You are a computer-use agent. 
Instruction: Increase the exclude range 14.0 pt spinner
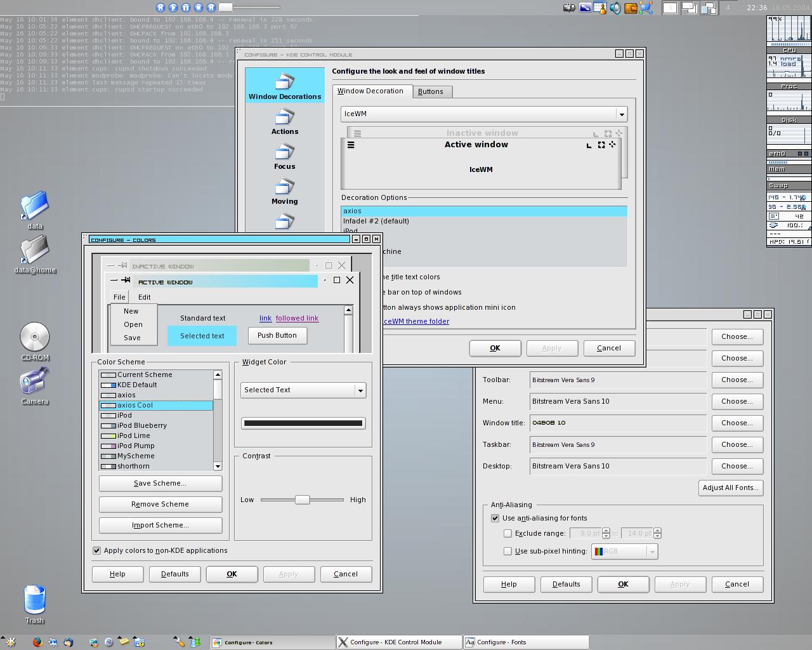pos(657,531)
